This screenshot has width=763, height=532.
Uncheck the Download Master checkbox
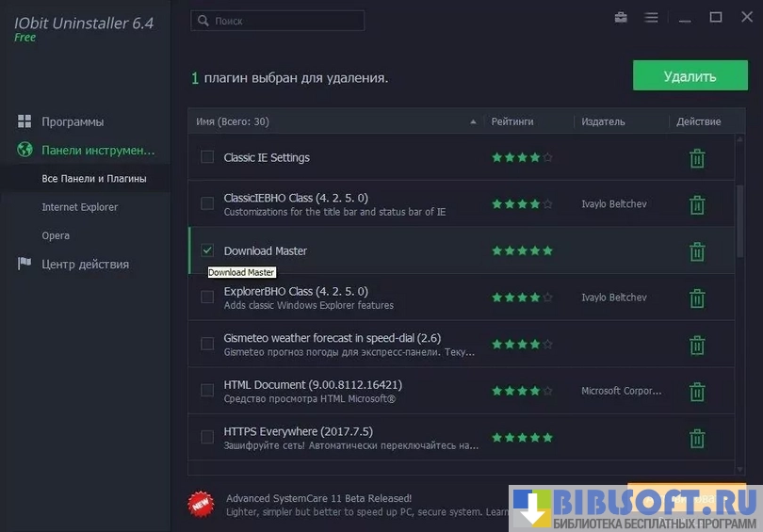point(207,250)
